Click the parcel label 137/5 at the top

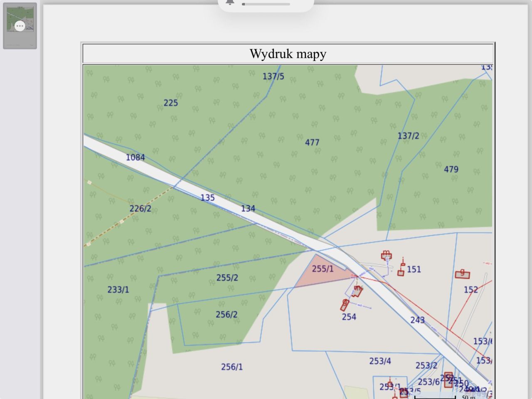tap(273, 76)
